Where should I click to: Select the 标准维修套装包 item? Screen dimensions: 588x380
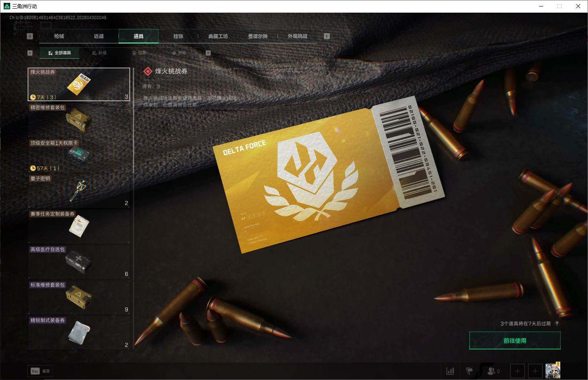tap(79, 297)
